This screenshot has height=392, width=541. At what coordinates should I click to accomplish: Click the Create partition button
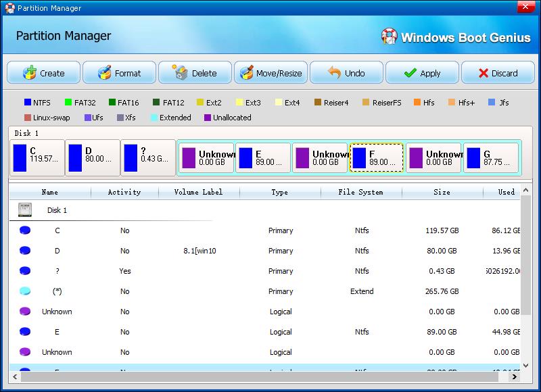pos(43,73)
